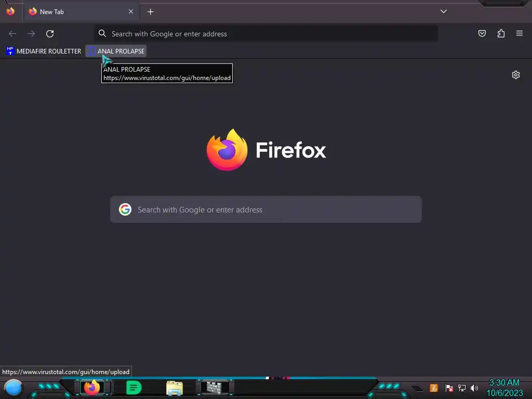Viewport: 532px width, 399px height.
Task: Open Action Center flag tray icon
Action: point(449,388)
